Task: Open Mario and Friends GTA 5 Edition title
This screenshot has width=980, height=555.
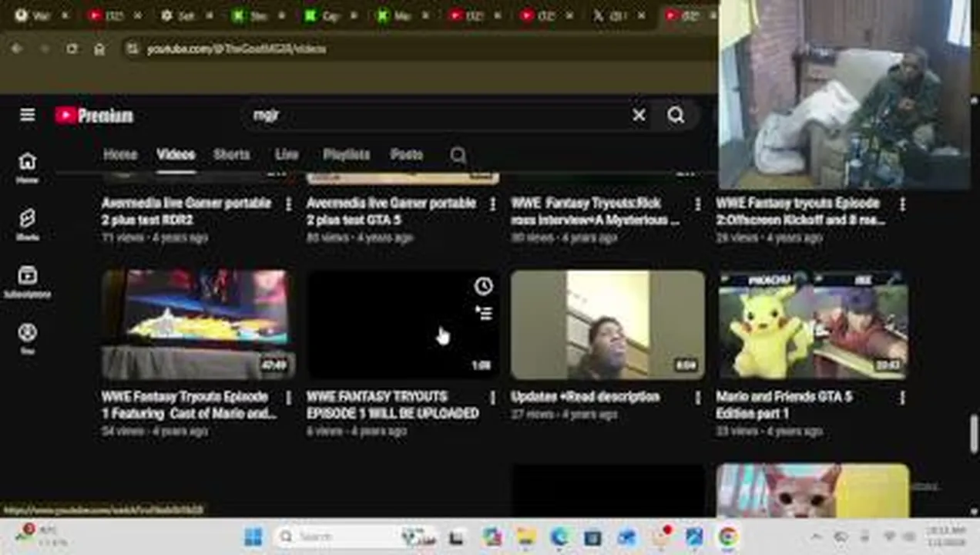Action: (x=784, y=405)
